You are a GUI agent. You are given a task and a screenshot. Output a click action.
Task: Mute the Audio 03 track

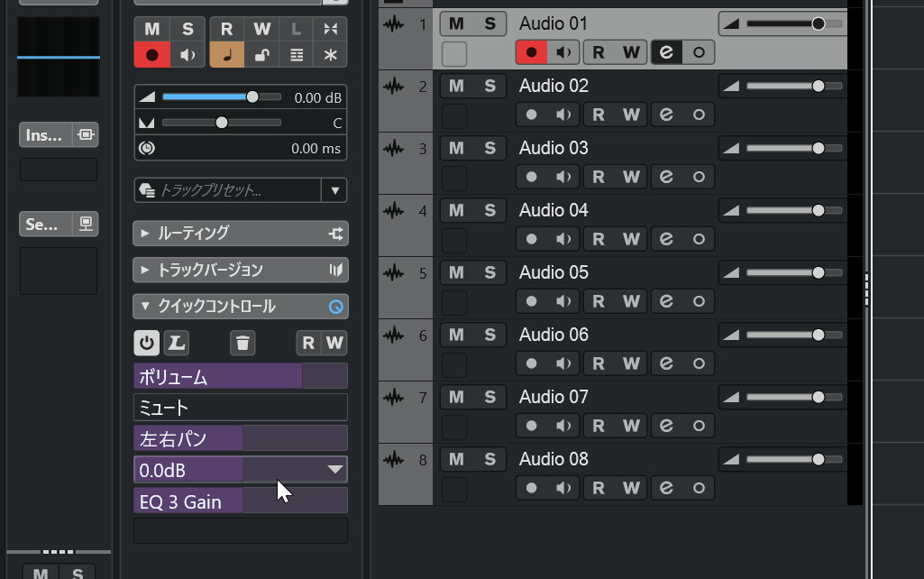click(x=456, y=148)
